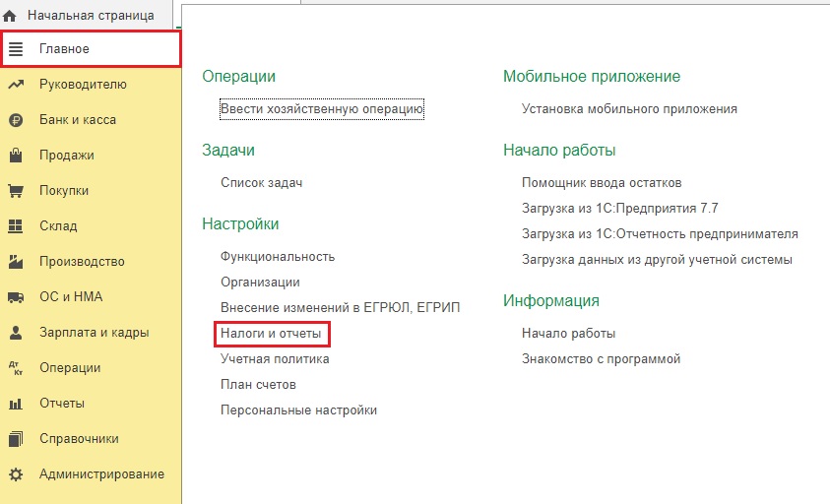This screenshot has width=830, height=504.
Task: Open the ОС и НМА section
Action: (71, 296)
